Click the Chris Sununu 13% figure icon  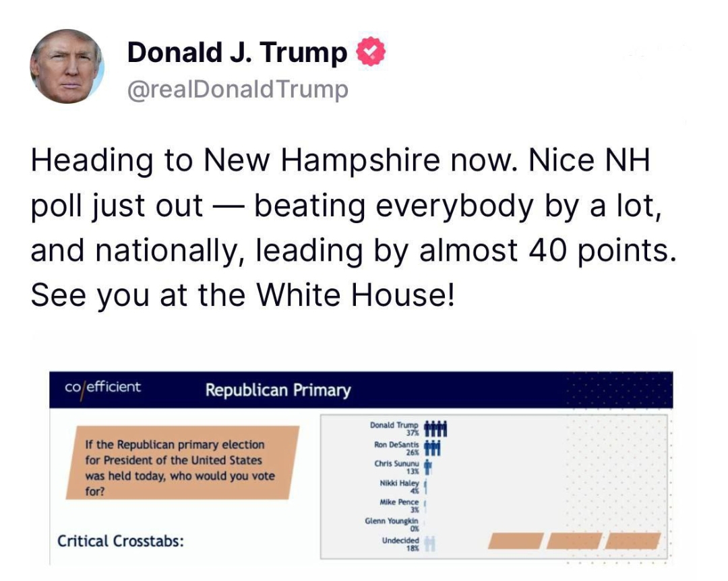[x=428, y=466]
